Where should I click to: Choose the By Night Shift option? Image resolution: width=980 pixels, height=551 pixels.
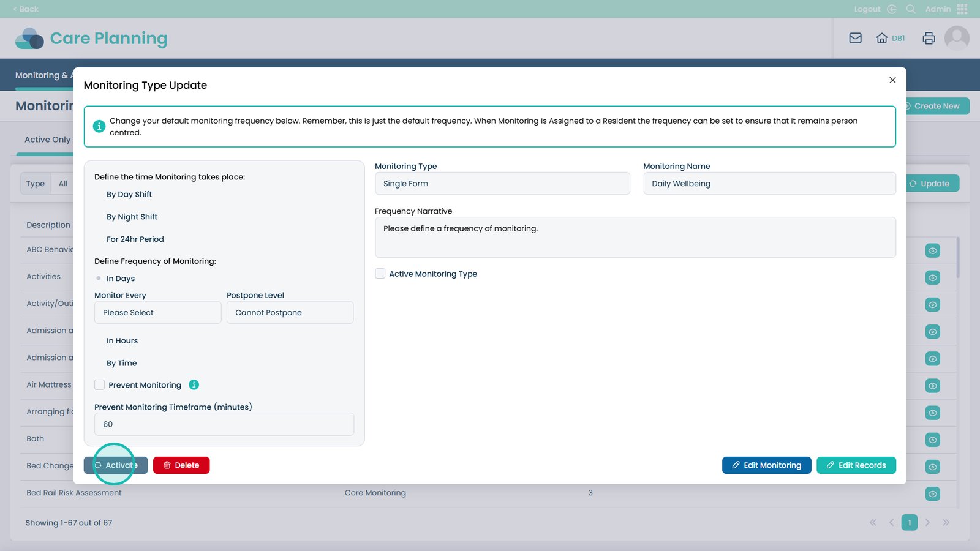[132, 217]
